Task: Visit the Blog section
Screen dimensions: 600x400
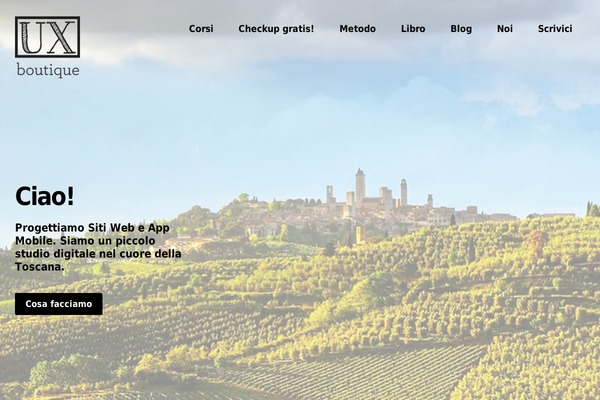Action: 461,29
